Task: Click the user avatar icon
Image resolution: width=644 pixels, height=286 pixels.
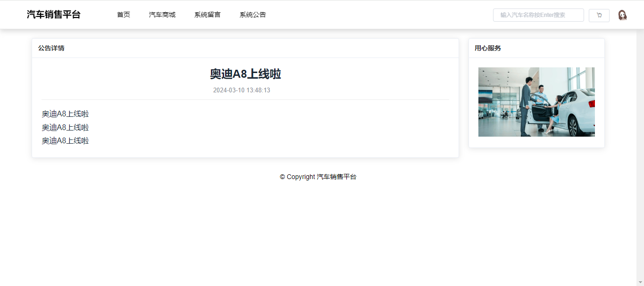Action: (622, 15)
